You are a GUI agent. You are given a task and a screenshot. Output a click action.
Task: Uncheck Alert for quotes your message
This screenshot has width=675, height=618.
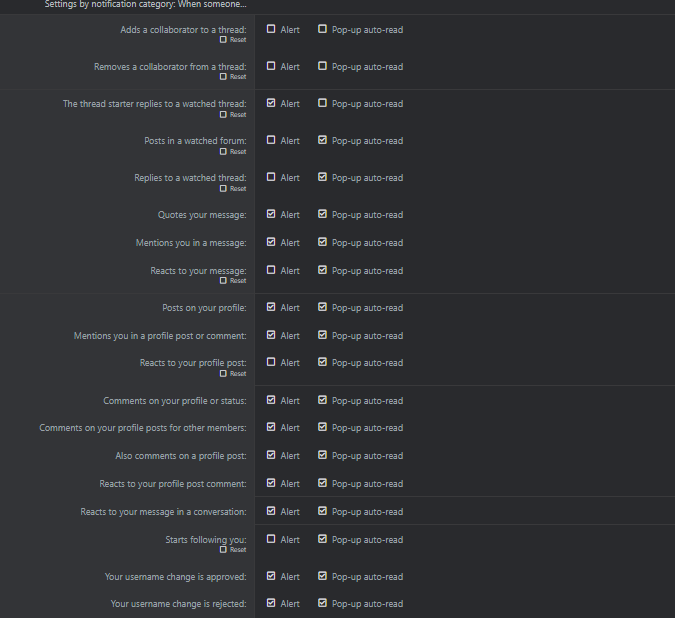271,214
